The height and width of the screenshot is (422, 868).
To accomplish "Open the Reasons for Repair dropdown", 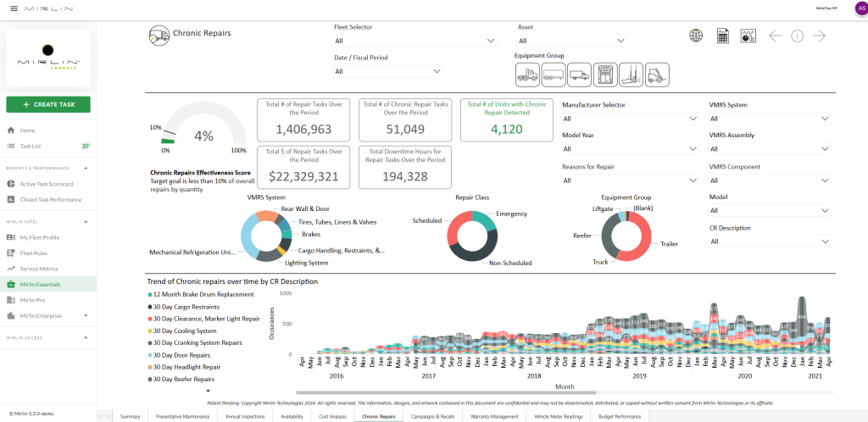I will pos(631,180).
